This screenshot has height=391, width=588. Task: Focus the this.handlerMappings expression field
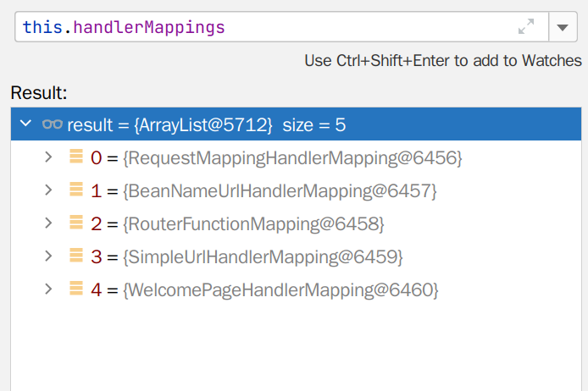pyautogui.click(x=281, y=27)
